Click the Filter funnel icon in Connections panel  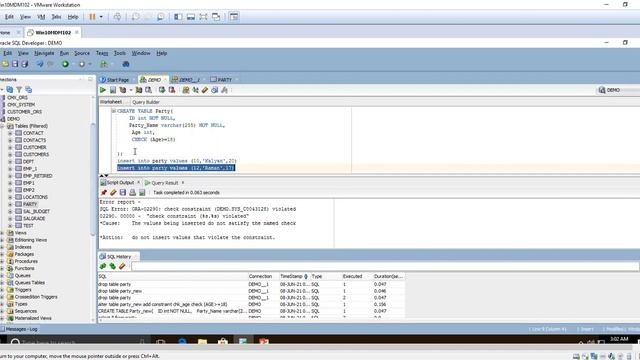tap(19, 89)
